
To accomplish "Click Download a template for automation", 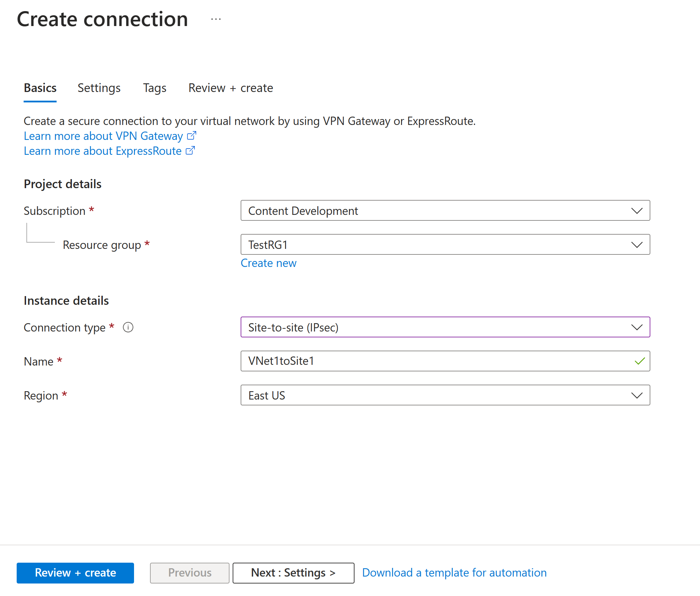I will tap(454, 573).
